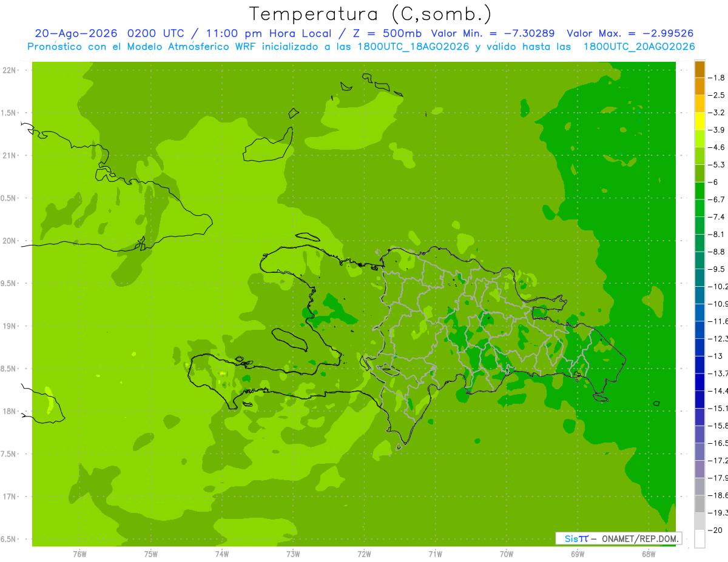Click the "-11.6" colorbar value

click(x=719, y=321)
